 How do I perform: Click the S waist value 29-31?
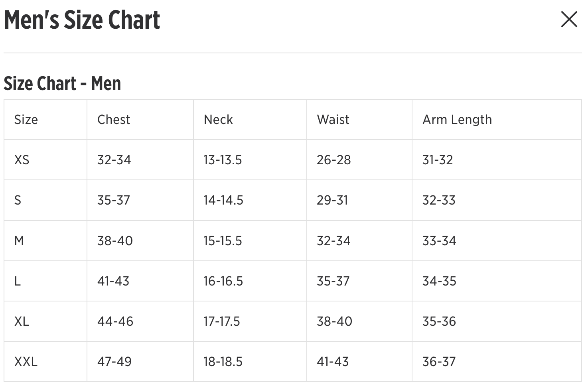click(332, 200)
